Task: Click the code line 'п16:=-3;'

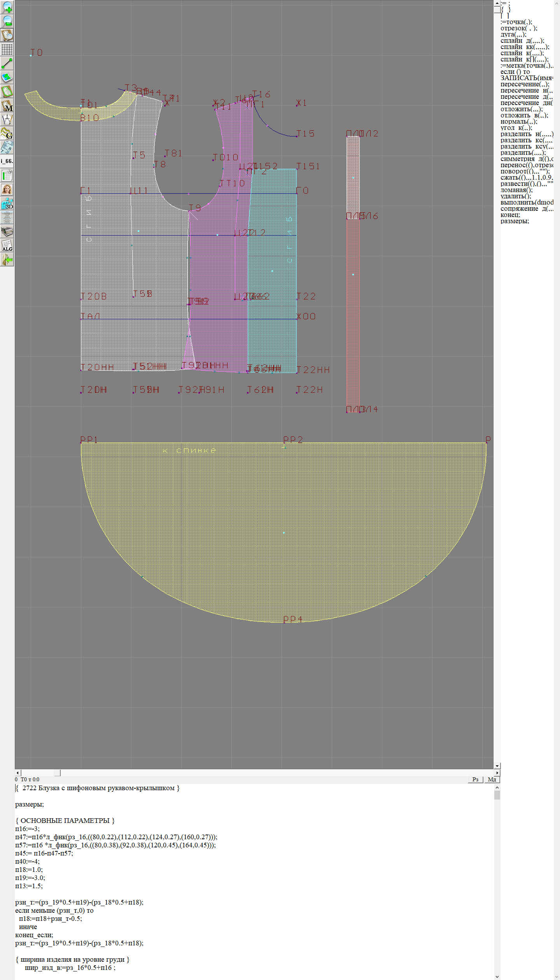Action: (x=27, y=829)
